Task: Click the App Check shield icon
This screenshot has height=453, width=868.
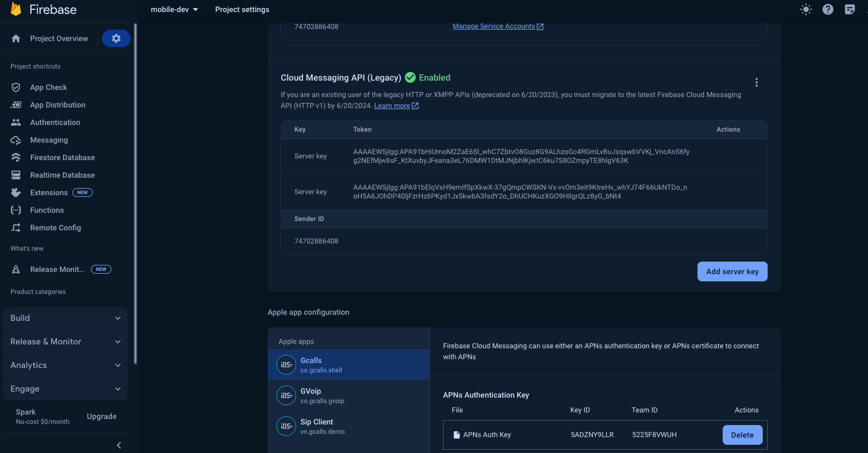Action: point(16,87)
